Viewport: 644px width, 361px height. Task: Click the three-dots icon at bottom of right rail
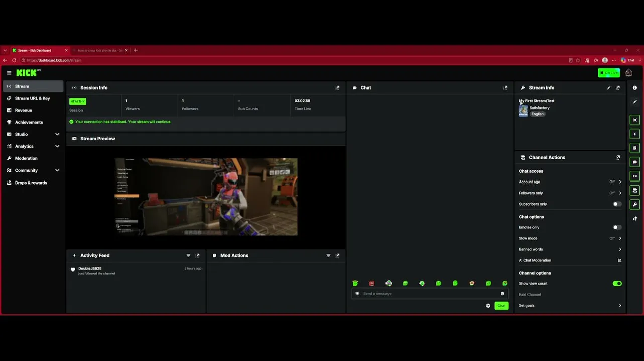pyautogui.click(x=635, y=218)
